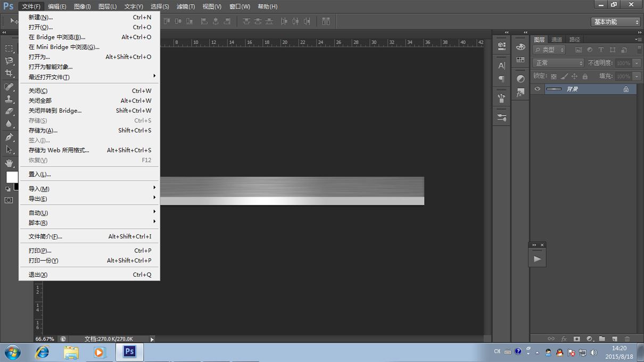The height and width of the screenshot is (362, 644).
Task: Open the Layers panel options menu
Action: pyautogui.click(x=638, y=39)
